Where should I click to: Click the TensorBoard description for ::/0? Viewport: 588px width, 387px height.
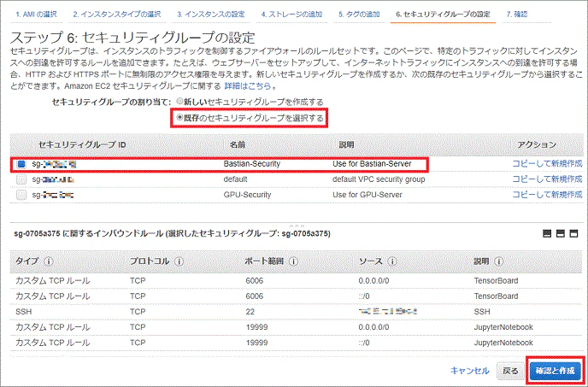[496, 296]
